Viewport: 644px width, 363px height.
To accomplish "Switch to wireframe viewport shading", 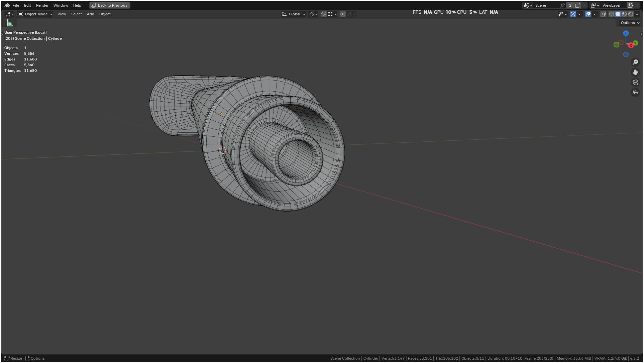I will [611, 14].
